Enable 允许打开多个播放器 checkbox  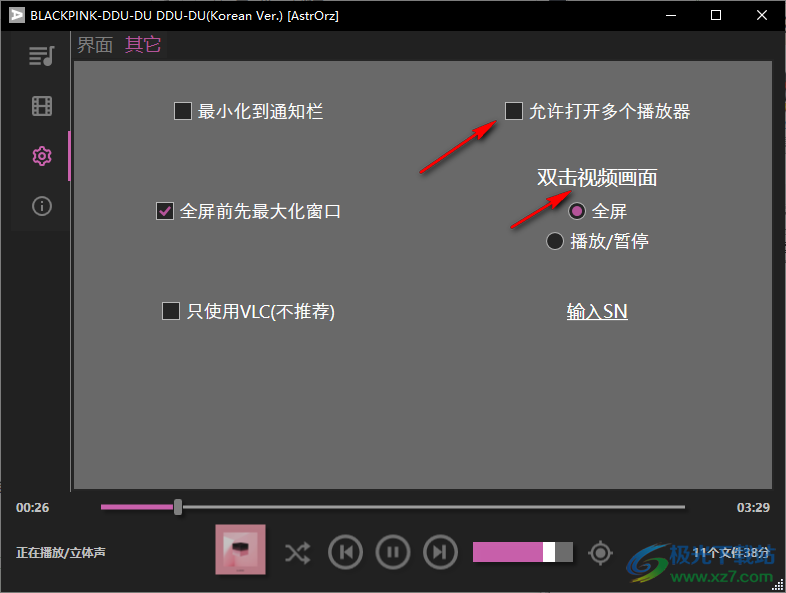[514, 111]
